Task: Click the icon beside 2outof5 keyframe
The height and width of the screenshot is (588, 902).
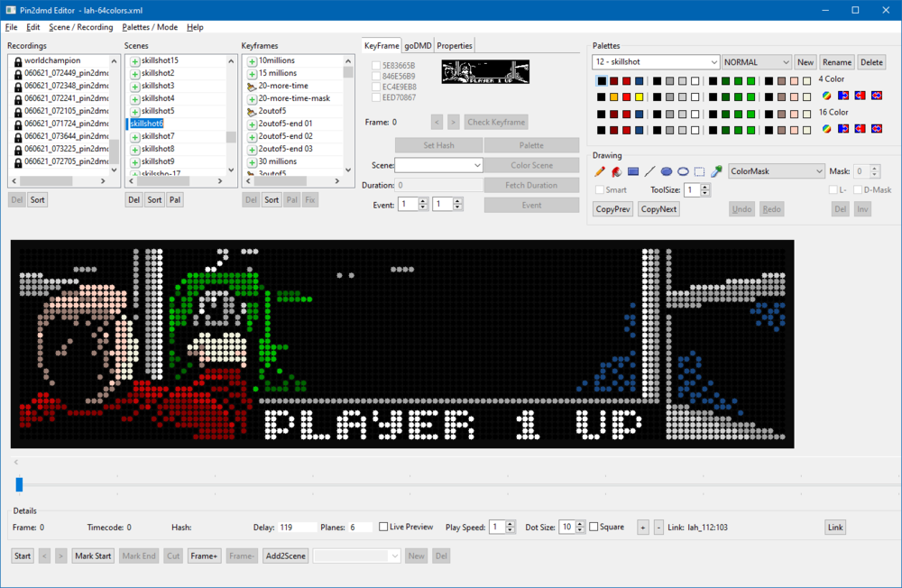Action: click(252, 112)
